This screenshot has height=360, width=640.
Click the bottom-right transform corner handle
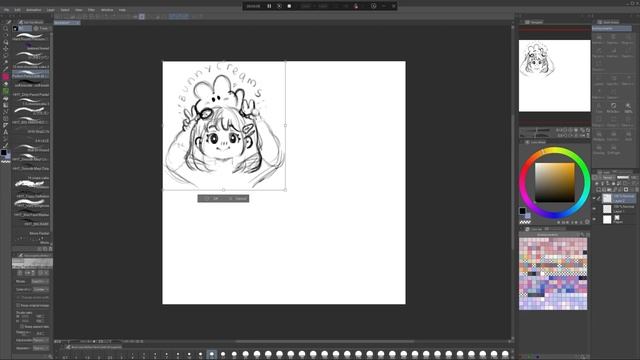pos(285,190)
